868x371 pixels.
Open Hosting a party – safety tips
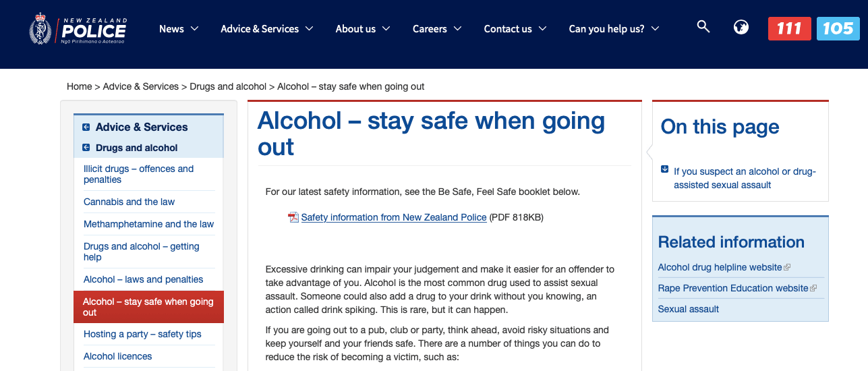[x=142, y=334]
